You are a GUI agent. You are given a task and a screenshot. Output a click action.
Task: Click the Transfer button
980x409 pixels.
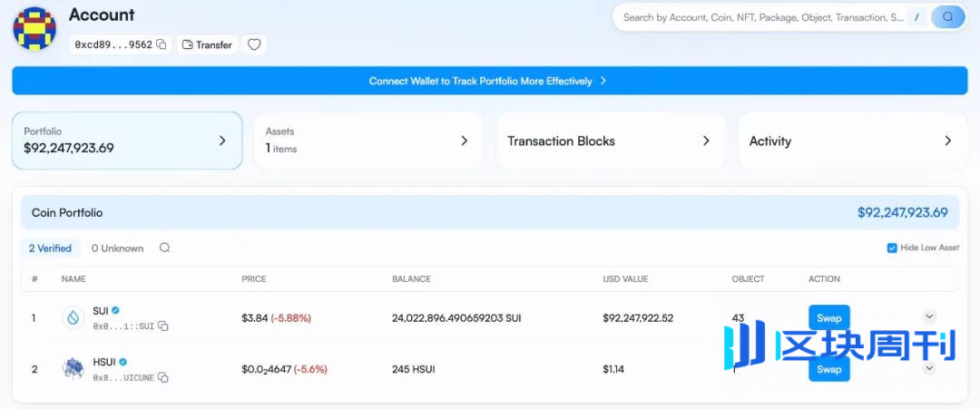click(x=208, y=44)
